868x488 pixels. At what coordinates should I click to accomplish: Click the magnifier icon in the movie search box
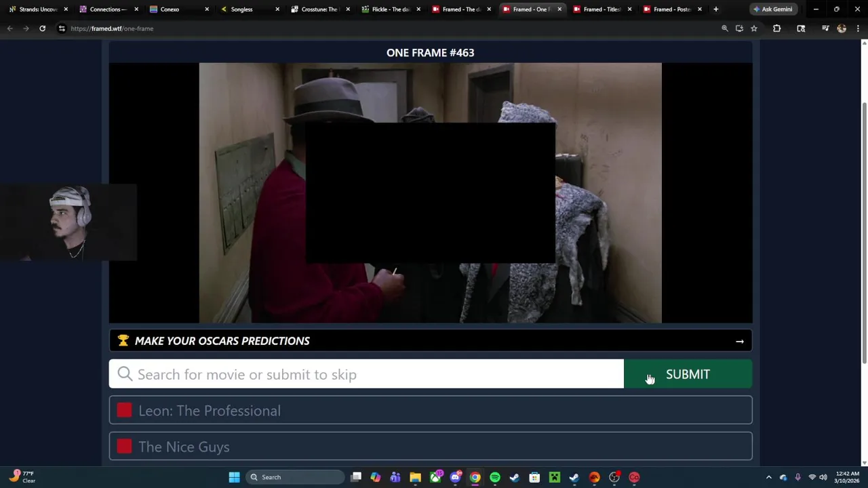pyautogui.click(x=125, y=374)
